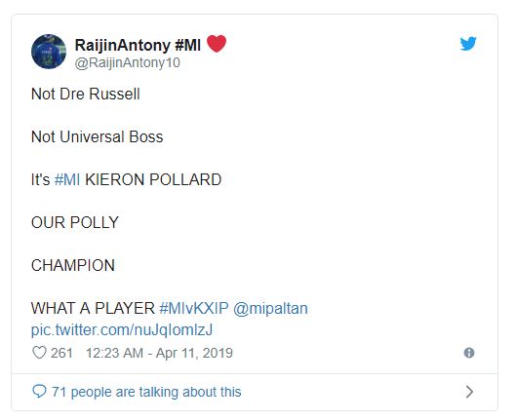Open the tweet info icon
Screen dimensions: 516x420
(469, 353)
